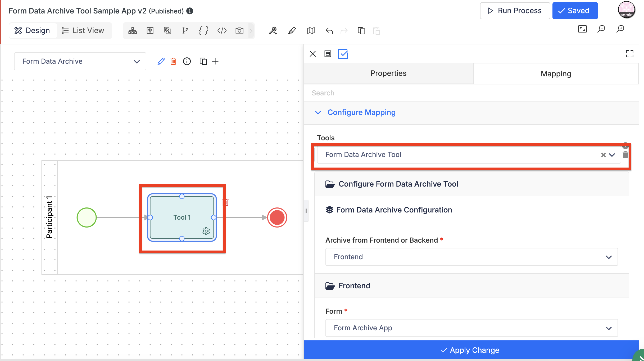Open the code view icon in the toolbar
Image resolution: width=644 pixels, height=361 pixels.
[x=222, y=31]
